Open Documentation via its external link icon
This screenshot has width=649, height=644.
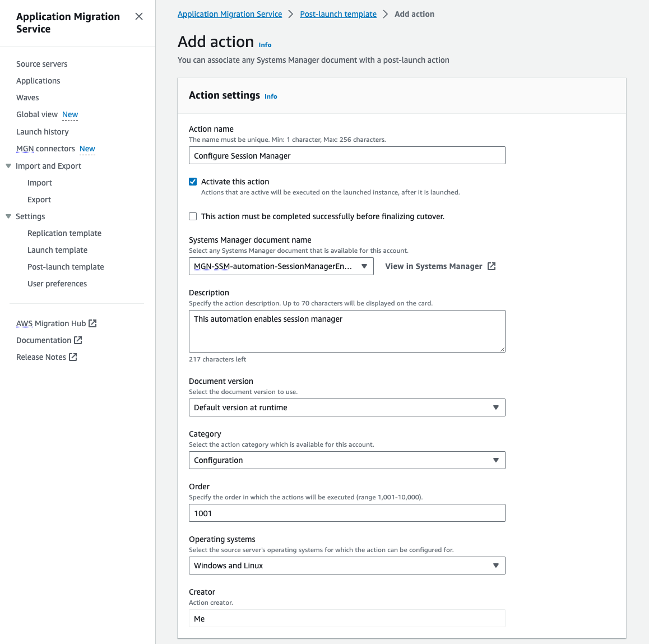pos(77,340)
